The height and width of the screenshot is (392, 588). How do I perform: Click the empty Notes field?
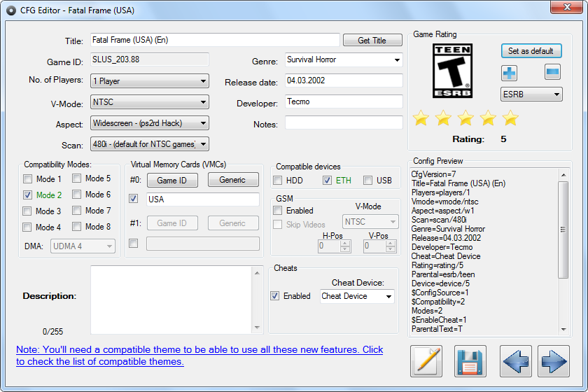[x=344, y=122]
